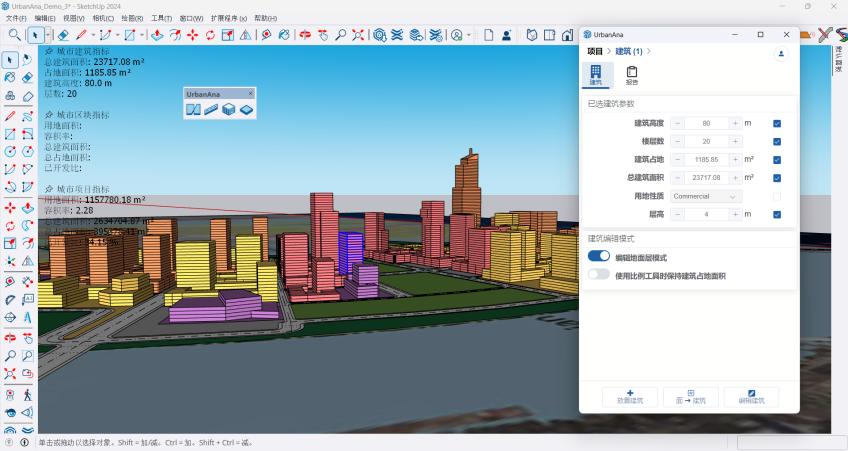
Task: Open the 扩展程序 menu
Action: tap(229, 18)
